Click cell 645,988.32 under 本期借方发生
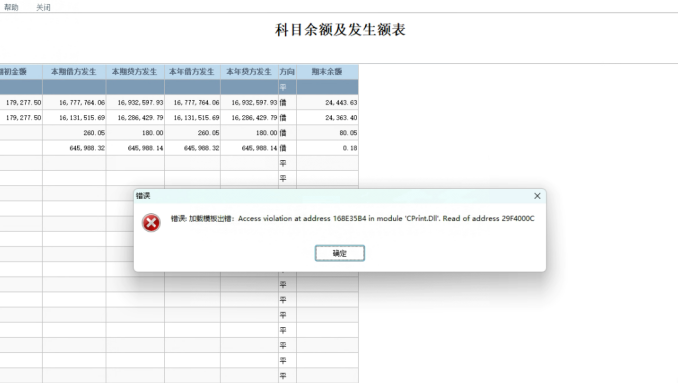The image size is (678, 384). pos(74,148)
